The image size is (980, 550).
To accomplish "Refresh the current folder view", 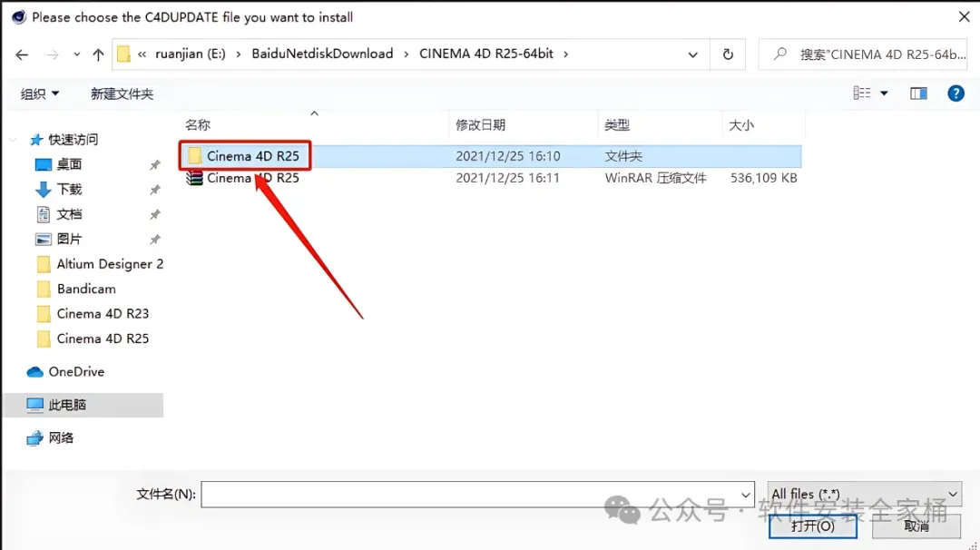I will pyautogui.click(x=728, y=54).
